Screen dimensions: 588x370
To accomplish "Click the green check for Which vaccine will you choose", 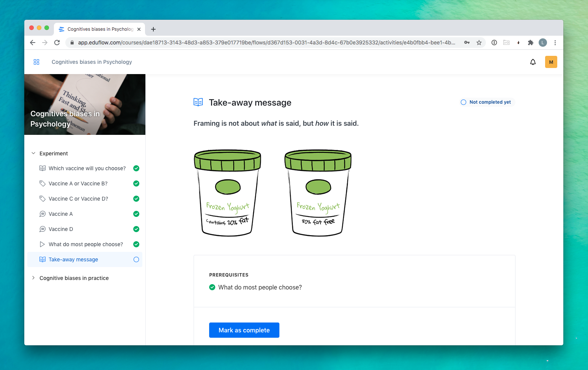I will point(136,168).
